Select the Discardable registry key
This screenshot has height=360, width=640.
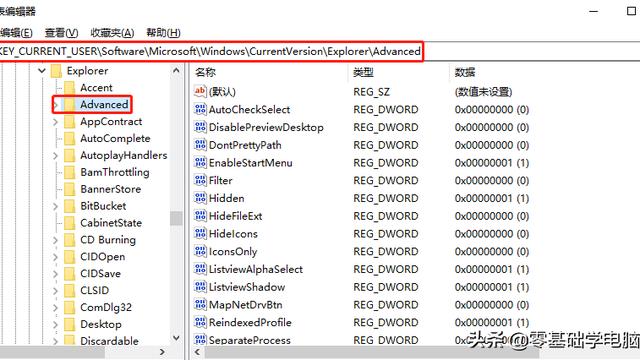coord(109,341)
